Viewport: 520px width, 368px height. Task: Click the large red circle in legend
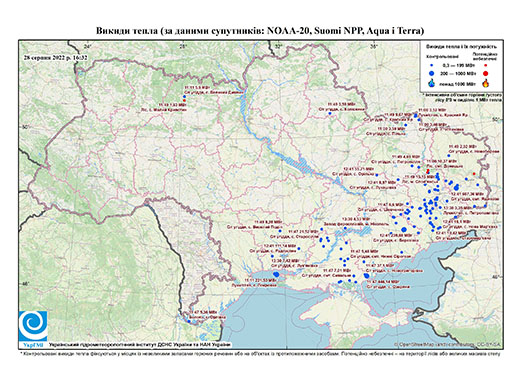pos(485,74)
